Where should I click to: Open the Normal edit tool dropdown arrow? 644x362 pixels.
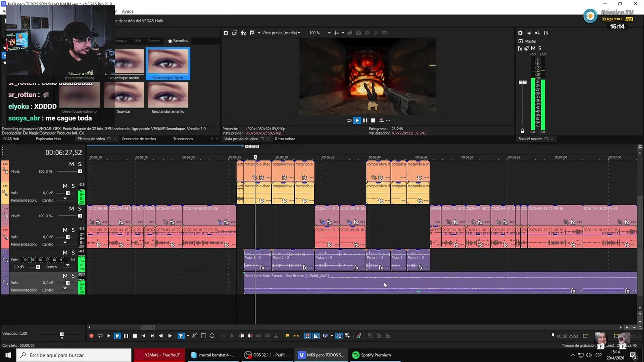[x=187, y=336]
